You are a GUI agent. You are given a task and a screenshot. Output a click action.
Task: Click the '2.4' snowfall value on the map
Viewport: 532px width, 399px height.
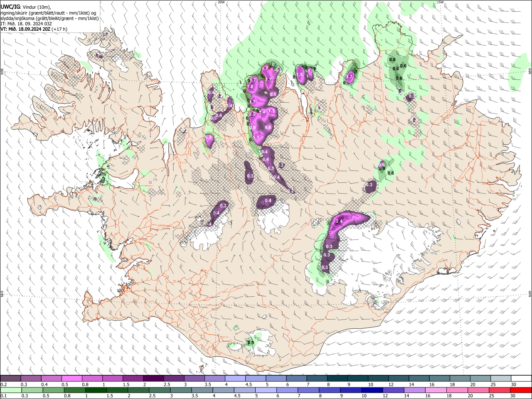(x=339, y=222)
